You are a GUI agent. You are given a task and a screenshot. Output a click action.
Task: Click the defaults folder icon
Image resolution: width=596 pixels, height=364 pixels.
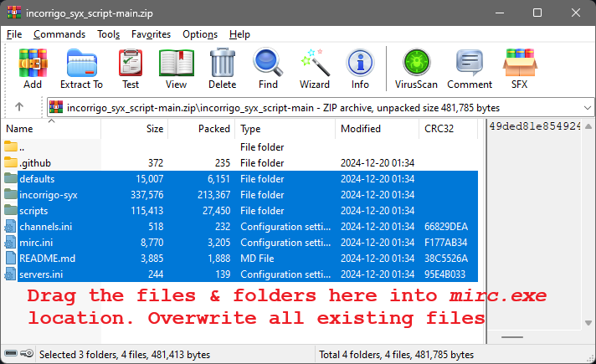(x=11, y=178)
